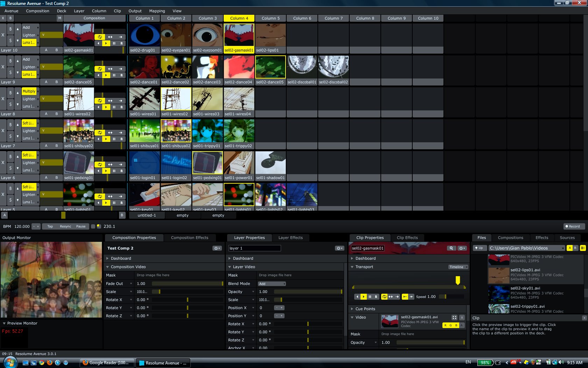Tap the BPM Tap button
This screenshot has height=368, width=588.
coord(50,226)
